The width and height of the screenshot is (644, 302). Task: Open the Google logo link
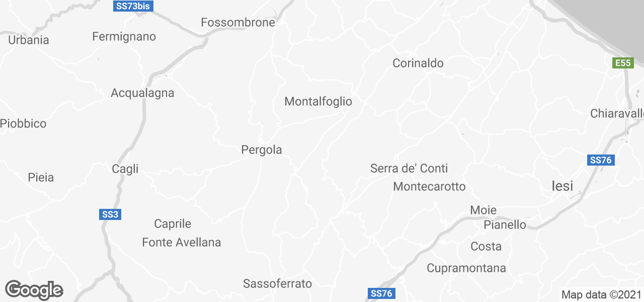pos(34,290)
